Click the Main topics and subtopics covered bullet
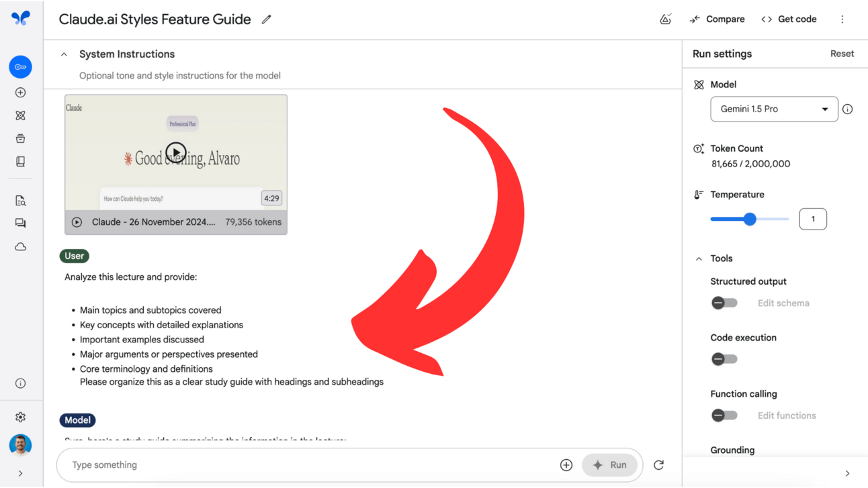This screenshot has height=488, width=868. tap(150, 311)
